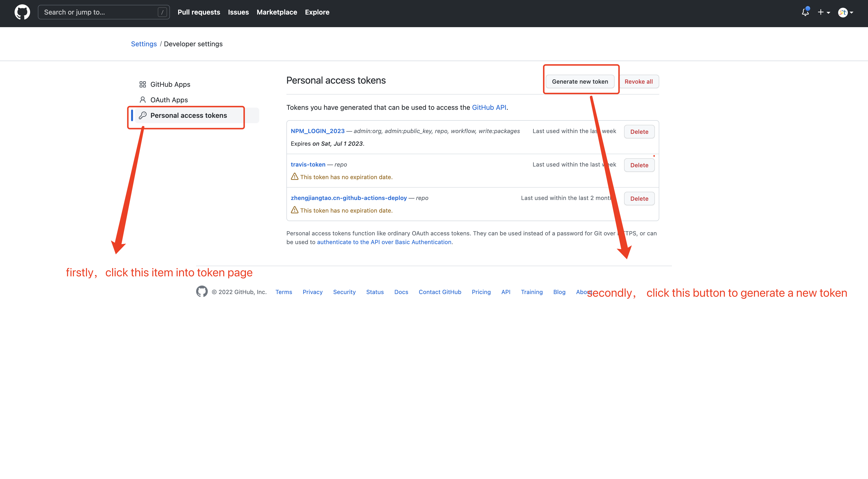Open the NPM_LOGIN_2023 token link
This screenshot has height=479, width=868.
pyautogui.click(x=317, y=131)
